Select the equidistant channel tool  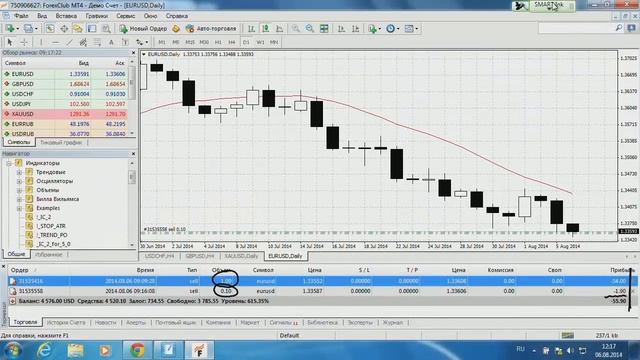pos(83,42)
